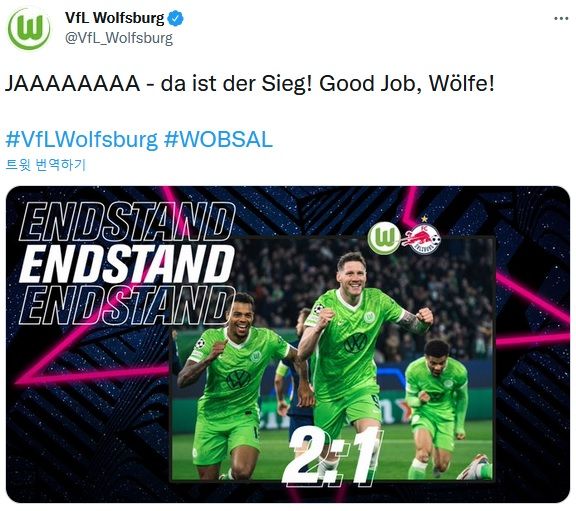Click the translate tweet link (트윗 번역하기)

point(46,165)
